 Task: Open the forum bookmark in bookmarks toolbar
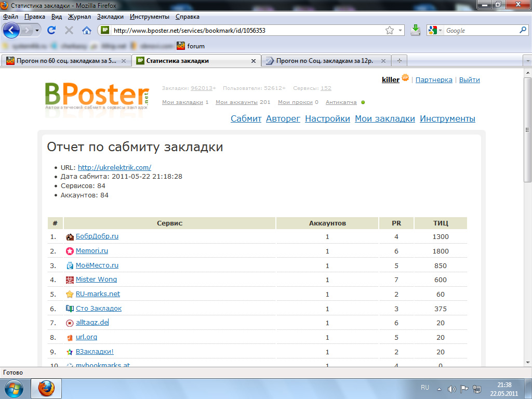pos(191,46)
